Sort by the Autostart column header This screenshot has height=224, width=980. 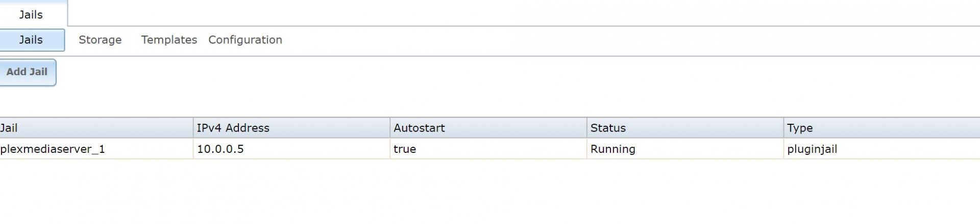(x=488, y=128)
